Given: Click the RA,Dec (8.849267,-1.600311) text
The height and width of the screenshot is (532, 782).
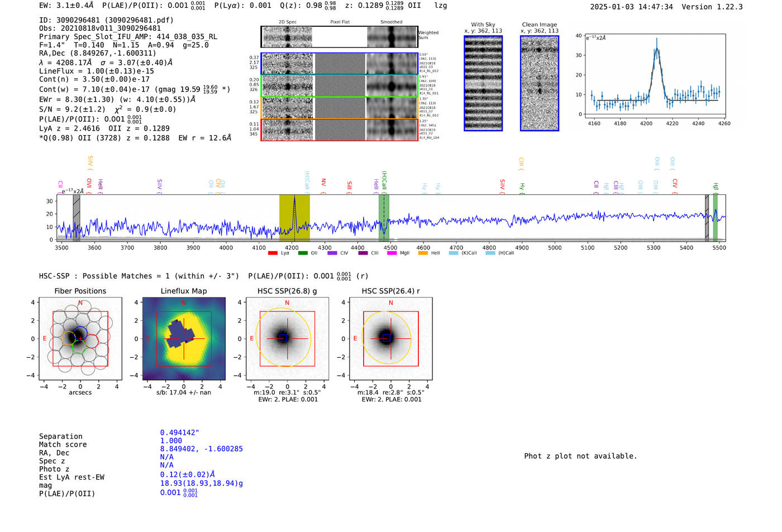Looking at the screenshot, I should 98,54.
